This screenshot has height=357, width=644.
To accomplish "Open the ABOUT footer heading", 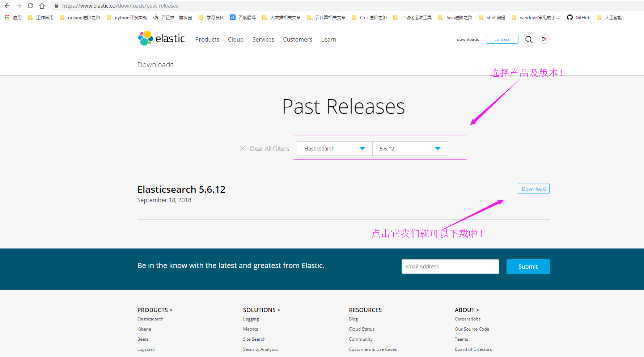I will tap(467, 310).
